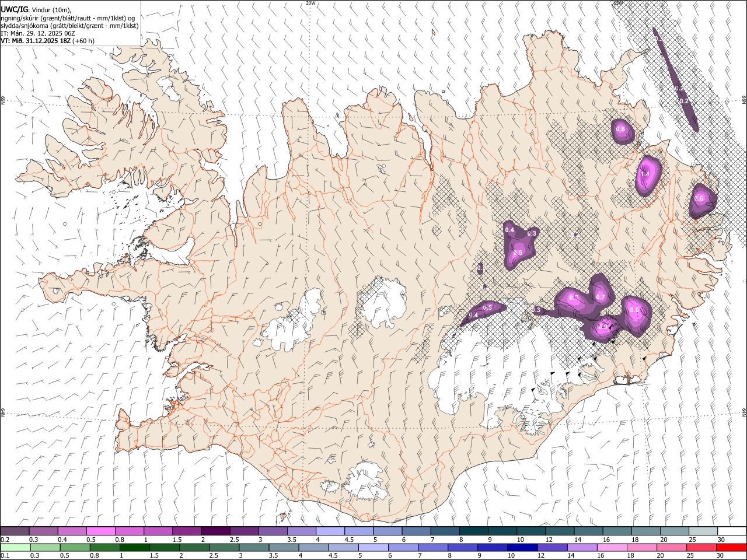Select the 0.7 precipitation cell label
The image size is (747, 560).
tap(601, 297)
